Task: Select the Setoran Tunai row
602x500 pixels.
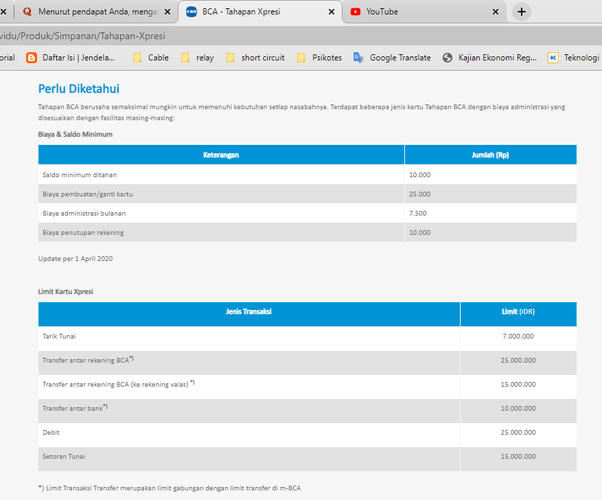Action: tap(307, 459)
